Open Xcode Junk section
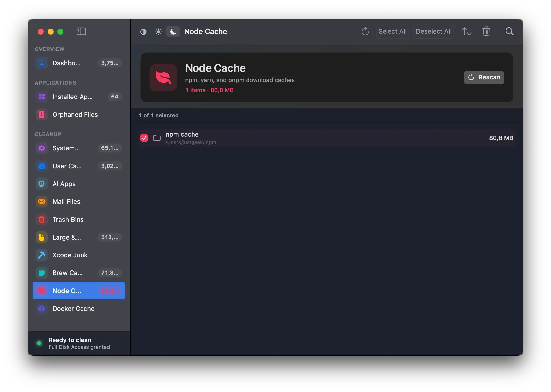 point(79,255)
